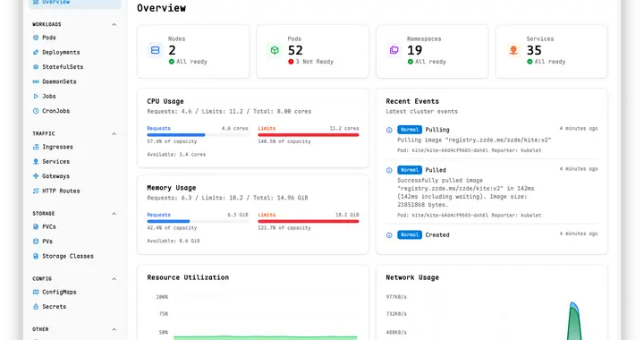Click the Jobs play icon
This screenshot has width=644, height=340.
coord(36,96)
